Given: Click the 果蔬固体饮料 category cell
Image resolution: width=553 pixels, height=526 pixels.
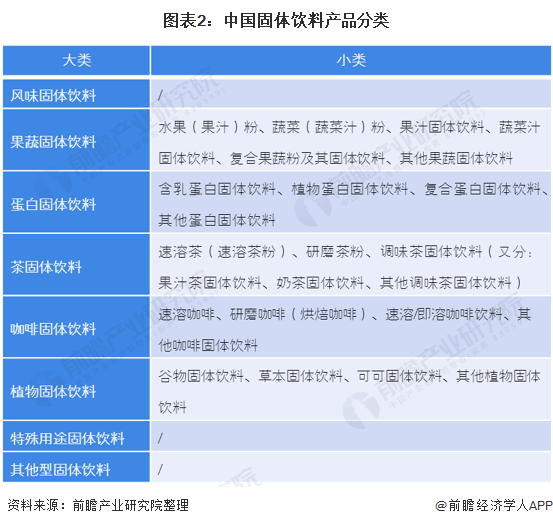Looking at the screenshot, I should click(x=77, y=140).
